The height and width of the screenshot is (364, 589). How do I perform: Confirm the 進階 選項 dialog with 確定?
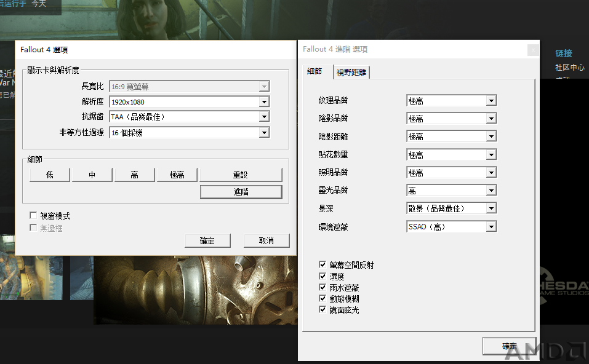click(x=510, y=346)
